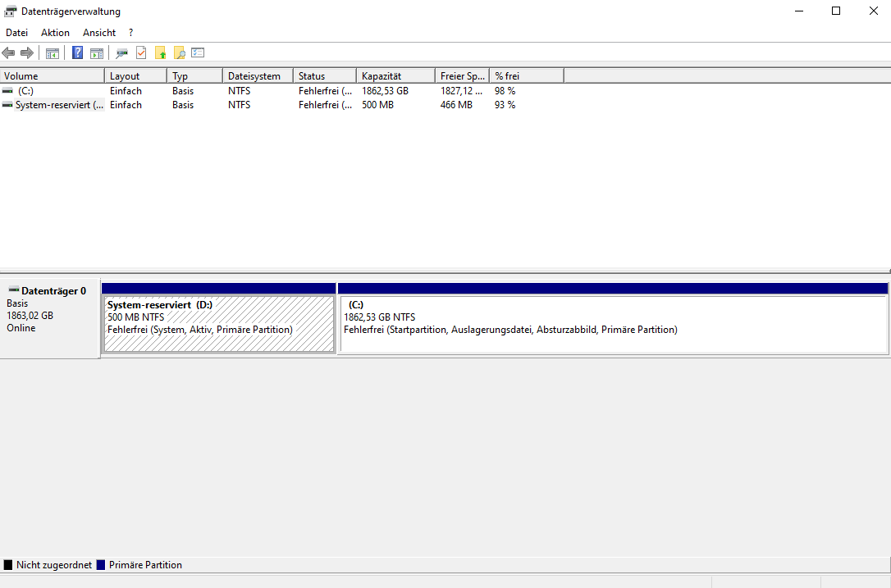Sort by the Volume column header
Viewport: 891px width, 588px height.
click(53, 76)
